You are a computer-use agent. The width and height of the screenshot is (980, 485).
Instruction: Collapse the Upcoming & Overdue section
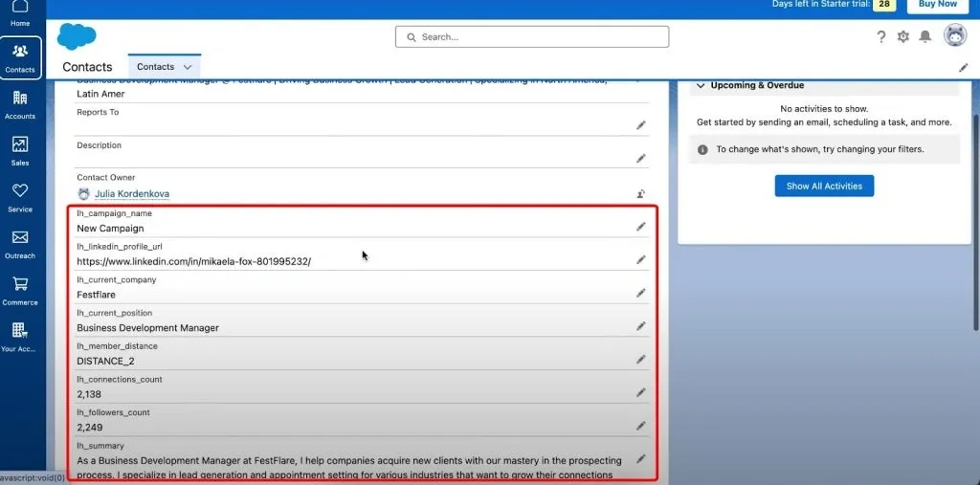(701, 85)
